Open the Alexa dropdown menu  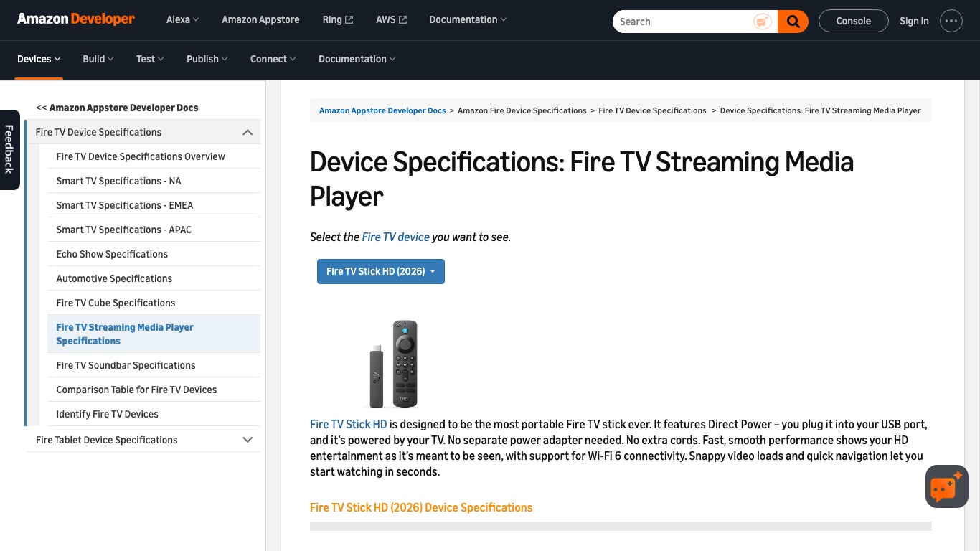[x=183, y=19]
